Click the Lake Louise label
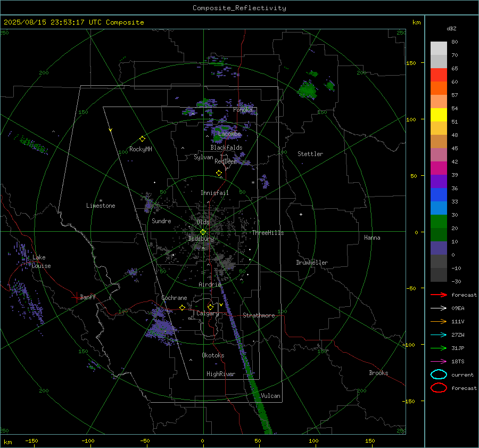The height and width of the screenshot is (448, 479). click(x=41, y=262)
